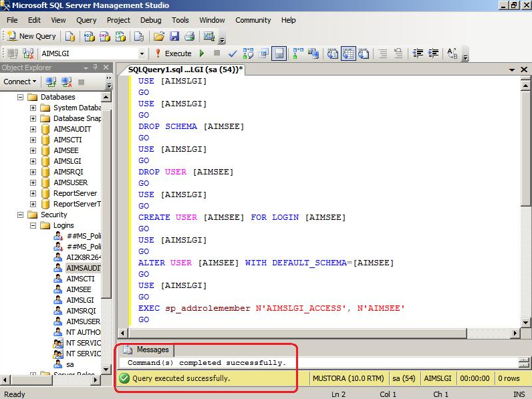Click the Cancel Executing Query stop icon
Viewport: 532px width, 399px height.
tap(217, 53)
